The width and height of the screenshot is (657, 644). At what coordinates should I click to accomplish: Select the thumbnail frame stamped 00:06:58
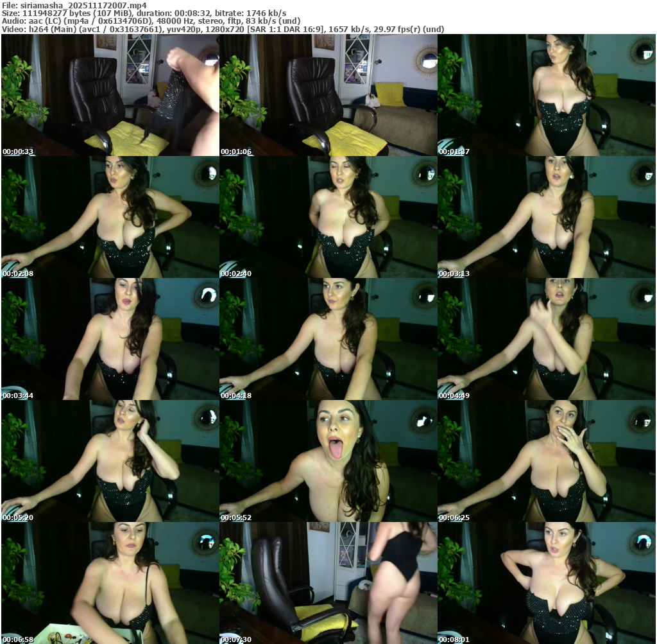click(x=110, y=583)
